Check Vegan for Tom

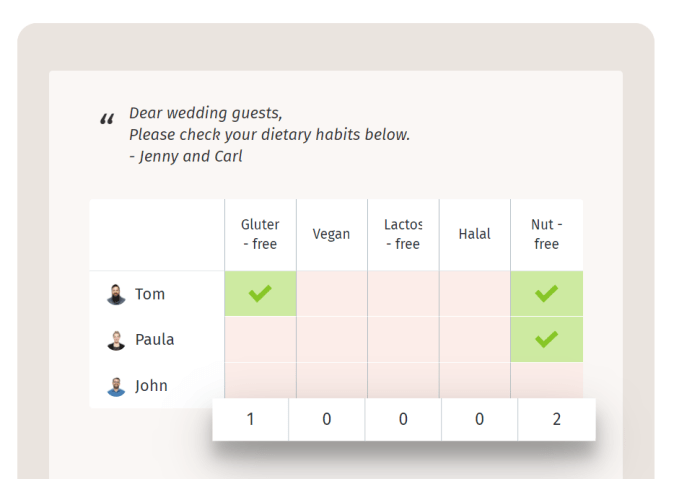point(332,294)
